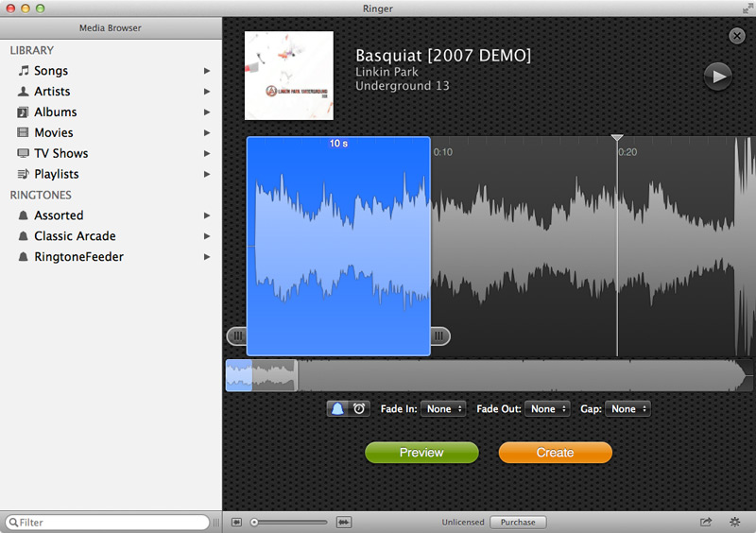Viewport: 756px width, 533px height.
Task: Open the share icon in status bar
Action: click(705, 522)
